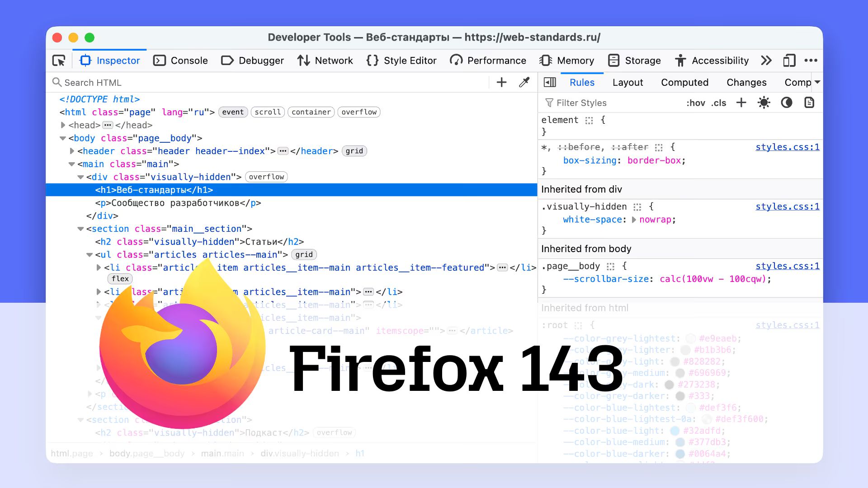Open the Accessibility panel
The height and width of the screenshot is (488, 868).
[x=712, y=60]
